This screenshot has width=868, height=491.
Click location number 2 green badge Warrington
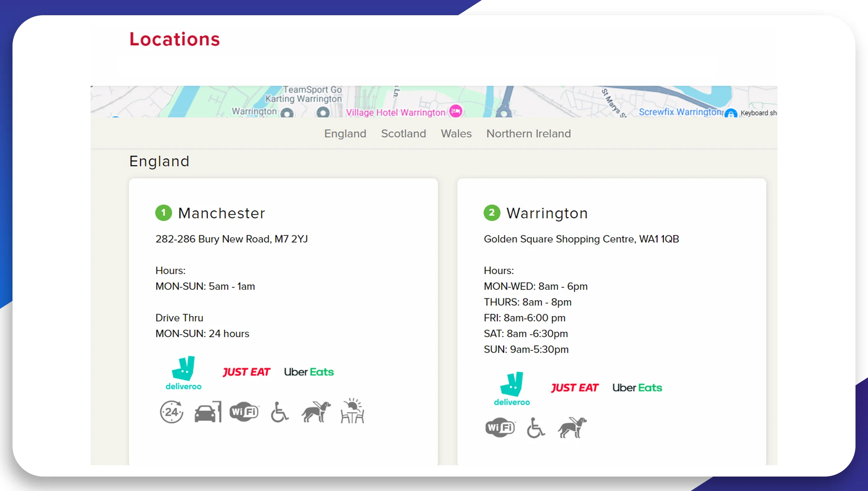(491, 213)
